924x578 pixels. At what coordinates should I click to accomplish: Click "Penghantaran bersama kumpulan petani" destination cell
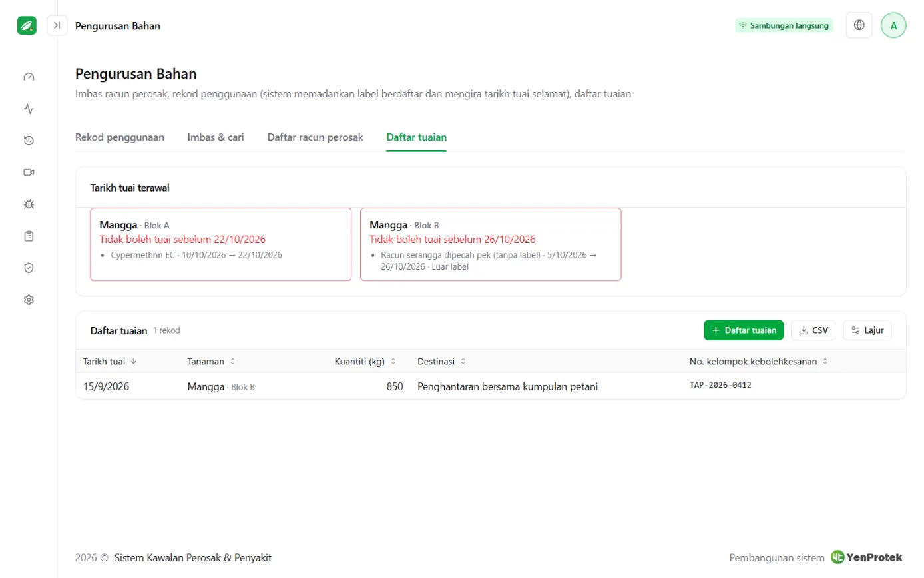(507, 386)
